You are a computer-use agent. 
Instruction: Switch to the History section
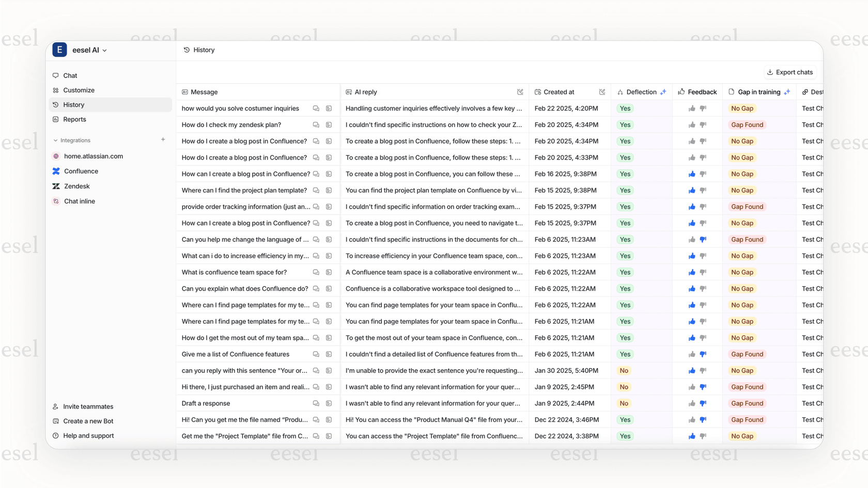pos(74,104)
